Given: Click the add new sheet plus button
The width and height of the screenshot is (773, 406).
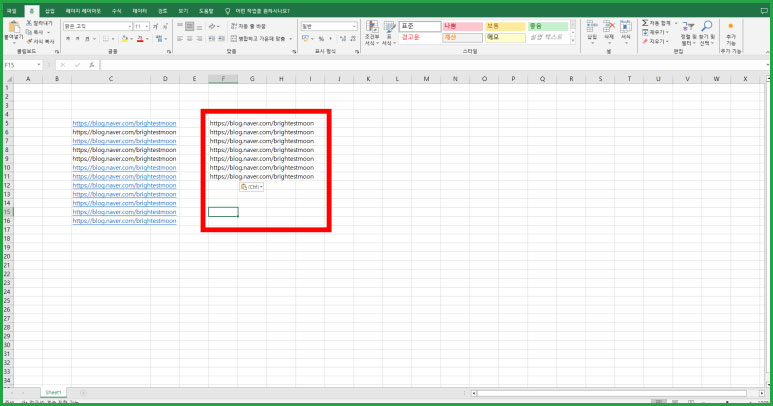Looking at the screenshot, I should pos(83,393).
